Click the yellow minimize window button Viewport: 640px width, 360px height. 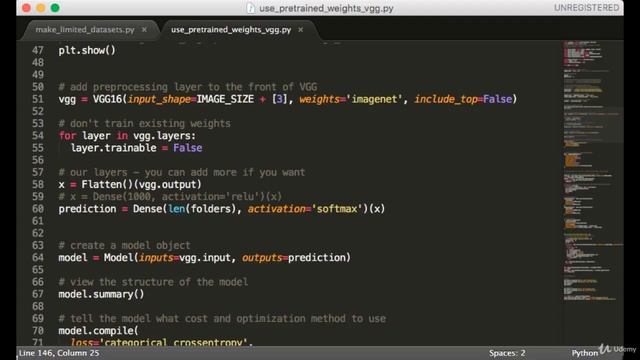[41, 8]
